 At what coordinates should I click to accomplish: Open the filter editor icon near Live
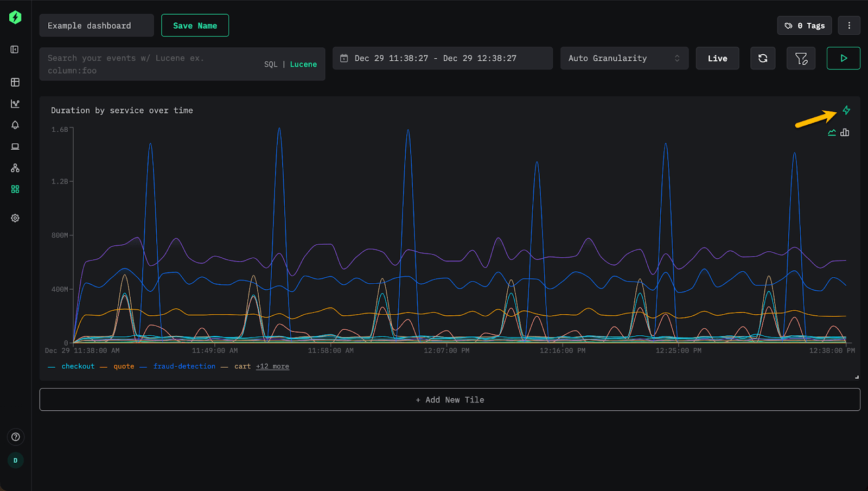pos(801,58)
